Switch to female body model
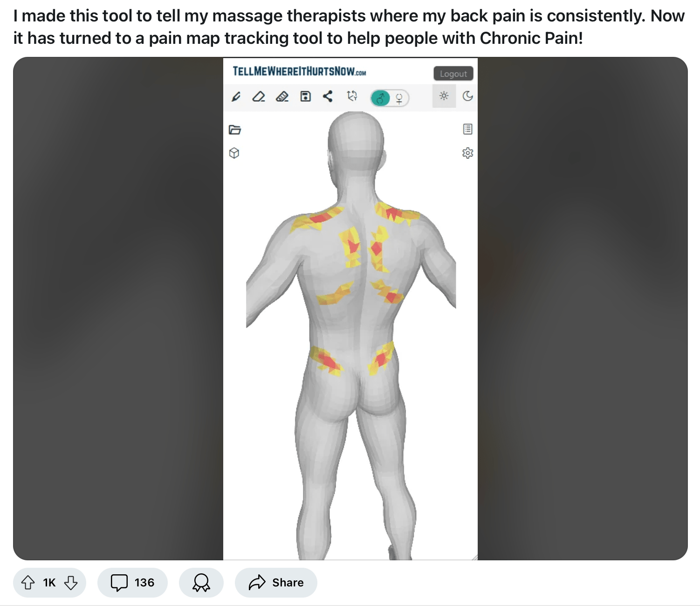The width and height of the screenshot is (700, 606). click(399, 98)
